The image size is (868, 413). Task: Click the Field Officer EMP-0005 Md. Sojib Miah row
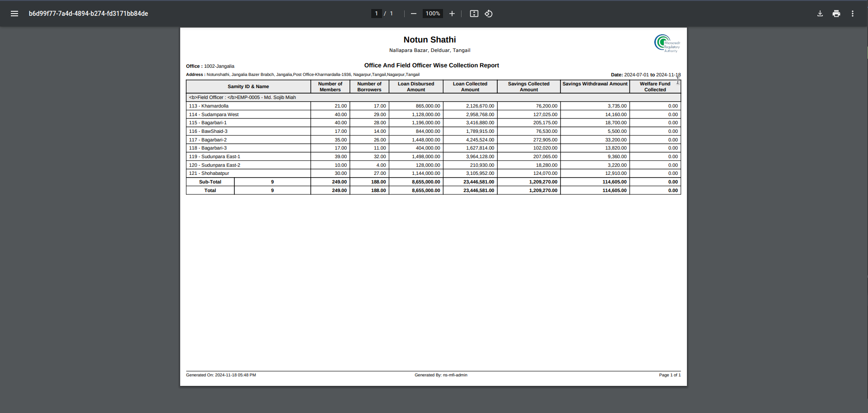433,98
